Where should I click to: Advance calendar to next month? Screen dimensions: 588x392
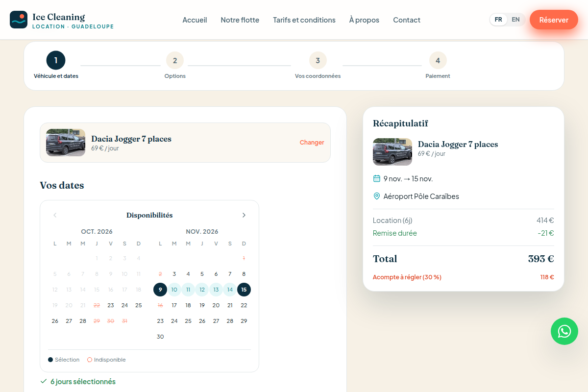tap(244, 215)
